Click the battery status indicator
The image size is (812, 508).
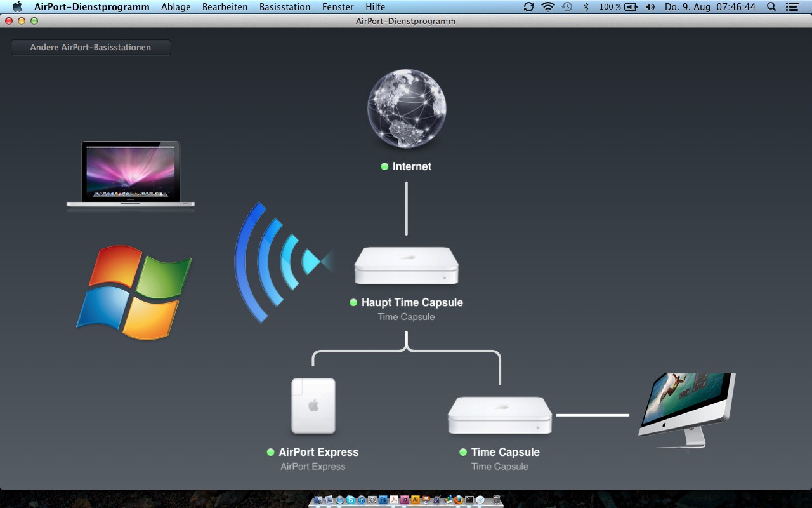631,7
